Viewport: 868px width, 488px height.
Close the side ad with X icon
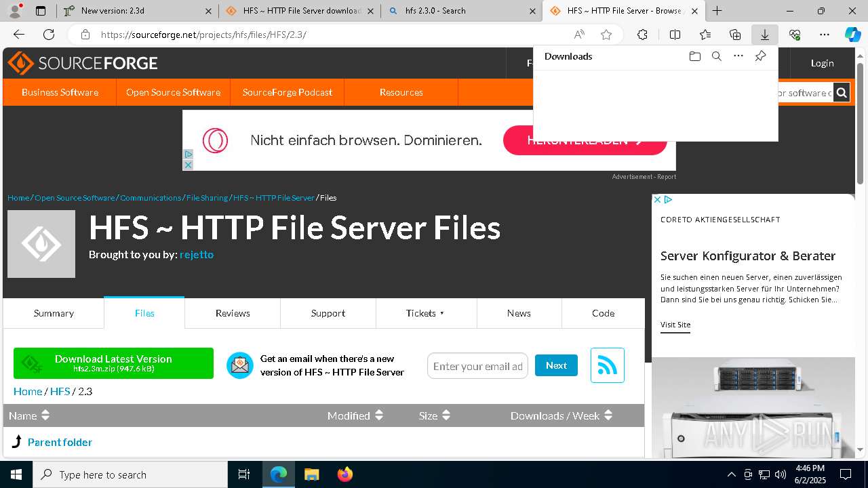point(657,199)
